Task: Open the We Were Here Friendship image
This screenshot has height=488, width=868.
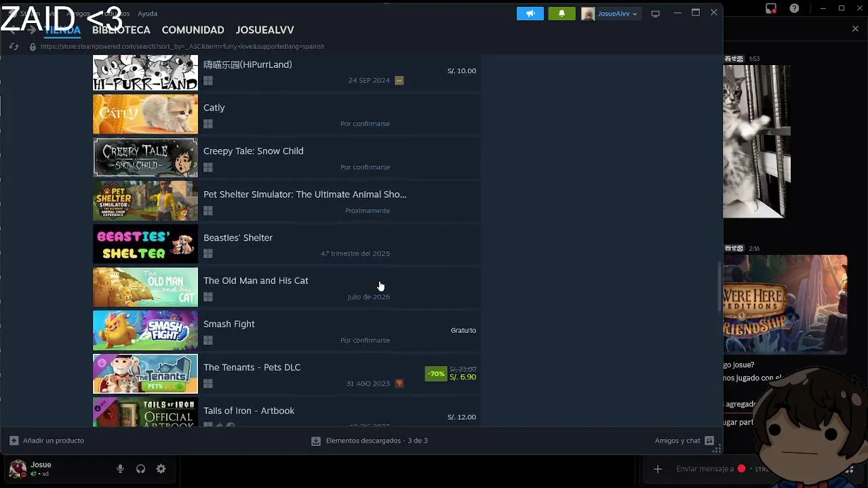Action: [x=785, y=304]
